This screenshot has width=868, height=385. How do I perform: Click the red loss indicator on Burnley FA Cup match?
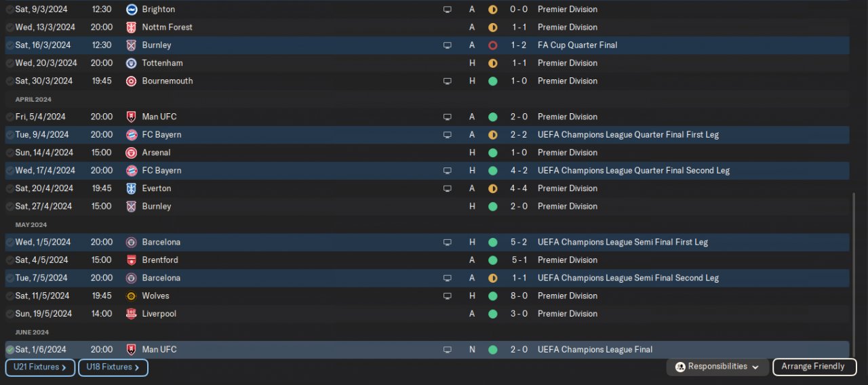tap(493, 45)
